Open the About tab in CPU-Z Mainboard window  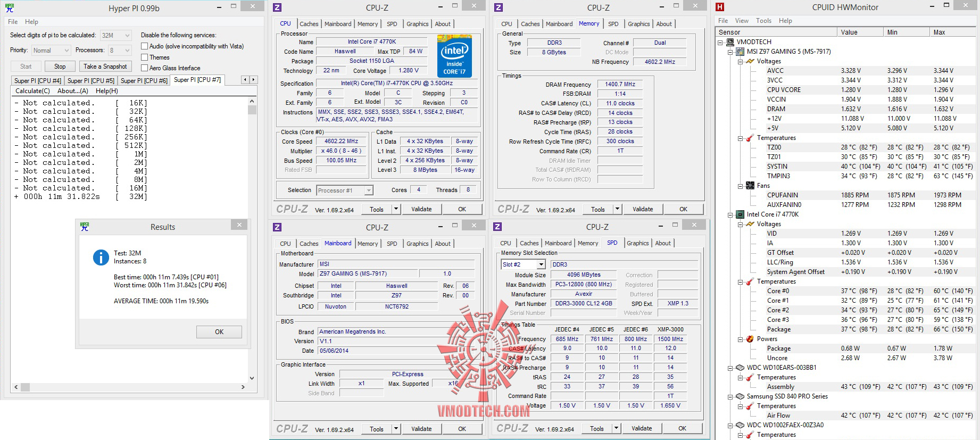pos(443,244)
